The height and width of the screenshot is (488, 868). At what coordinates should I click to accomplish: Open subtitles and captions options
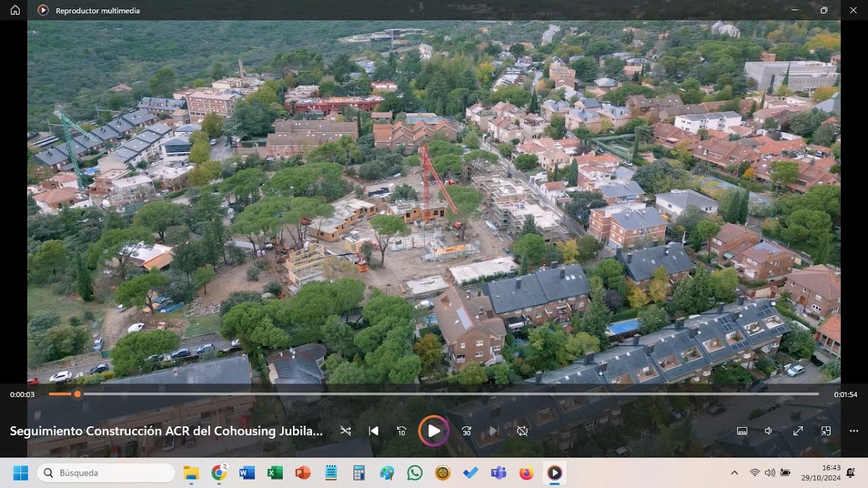[x=742, y=430]
